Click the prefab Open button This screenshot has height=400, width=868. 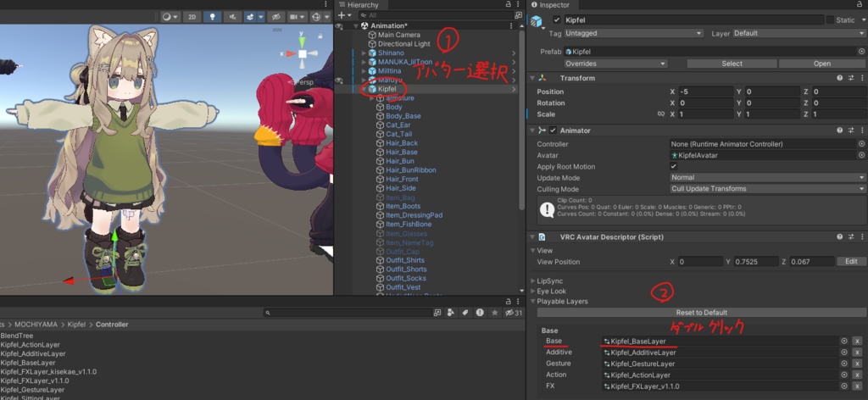click(x=822, y=64)
